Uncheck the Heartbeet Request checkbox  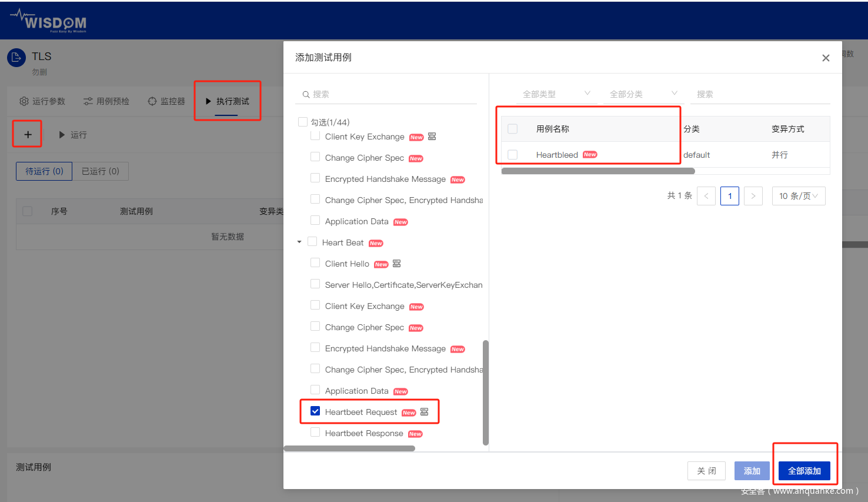(315, 411)
